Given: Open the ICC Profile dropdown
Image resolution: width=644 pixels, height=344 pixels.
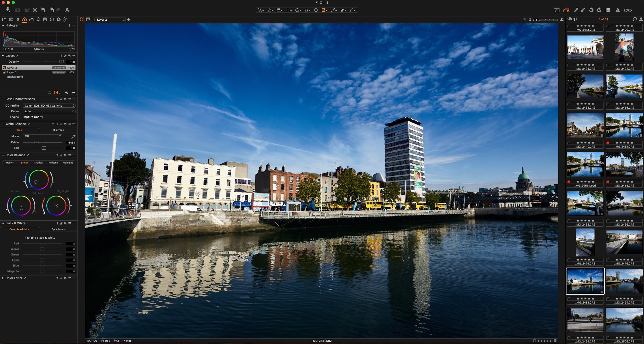Looking at the screenshot, I should 49,106.
